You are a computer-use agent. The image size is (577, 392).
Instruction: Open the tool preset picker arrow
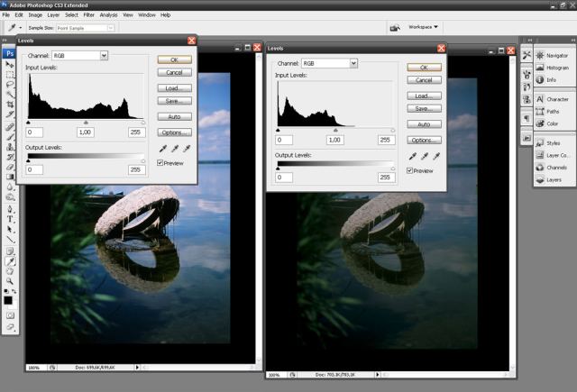click(x=20, y=28)
